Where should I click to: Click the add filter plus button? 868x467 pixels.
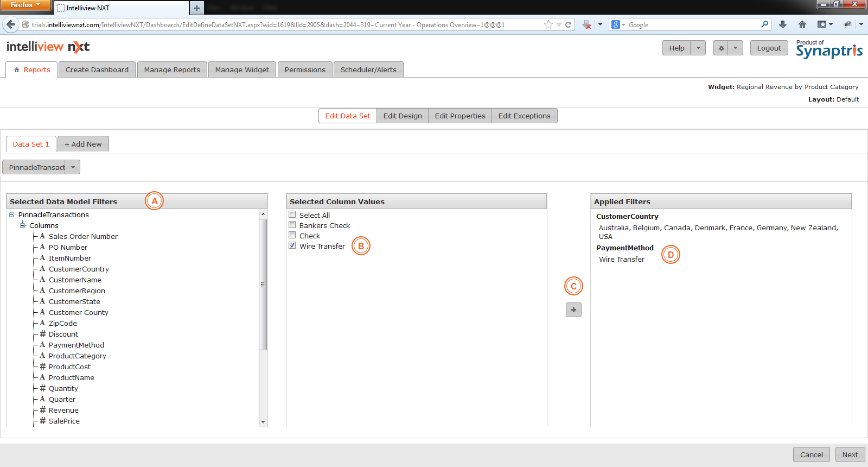pos(573,310)
